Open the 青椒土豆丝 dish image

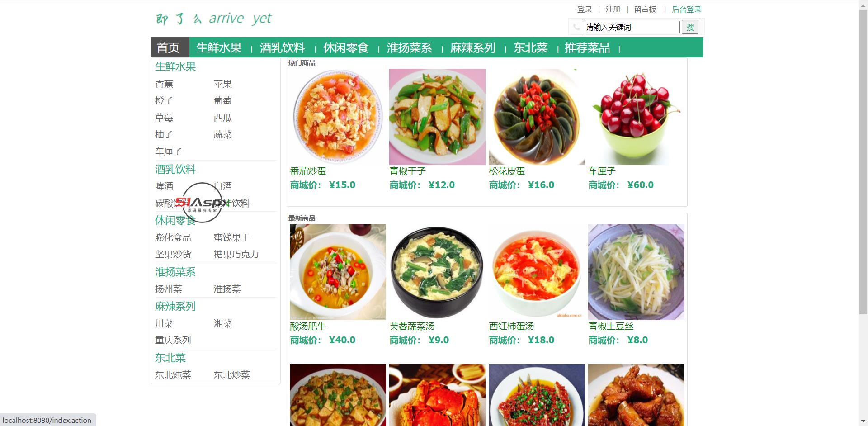[x=636, y=272]
